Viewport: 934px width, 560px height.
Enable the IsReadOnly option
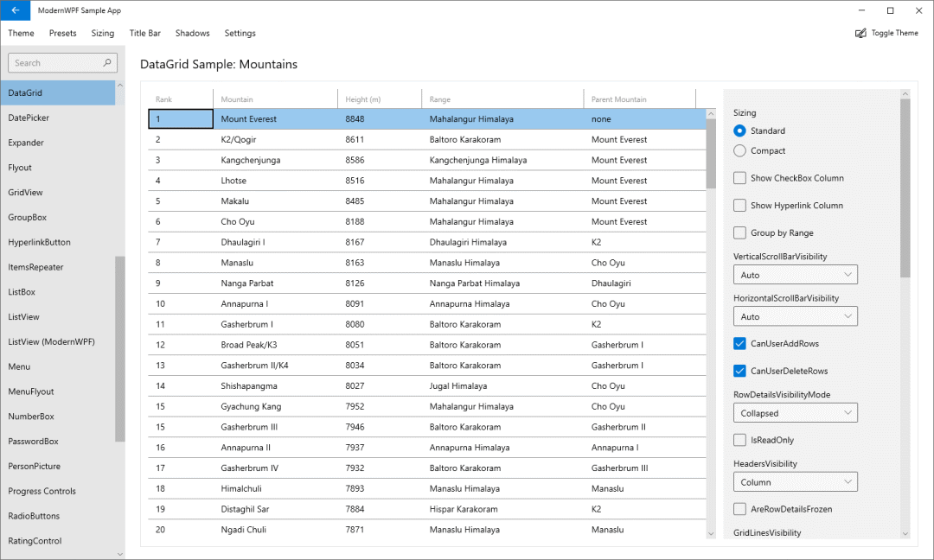(739, 440)
